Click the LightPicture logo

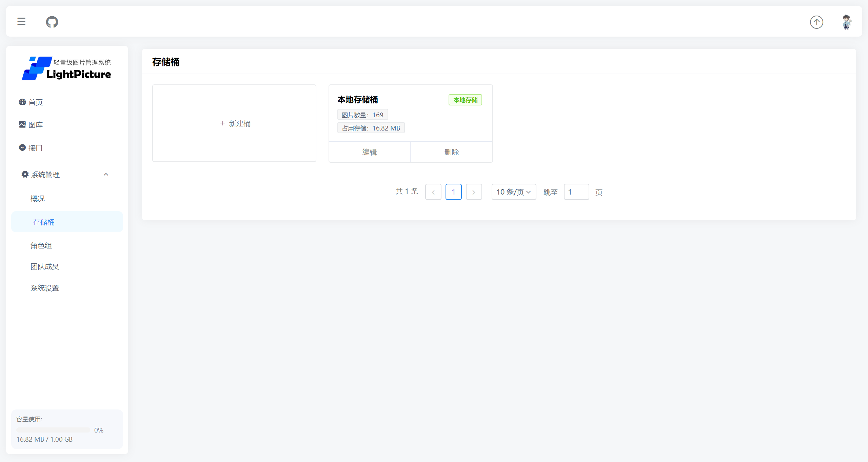(66, 68)
